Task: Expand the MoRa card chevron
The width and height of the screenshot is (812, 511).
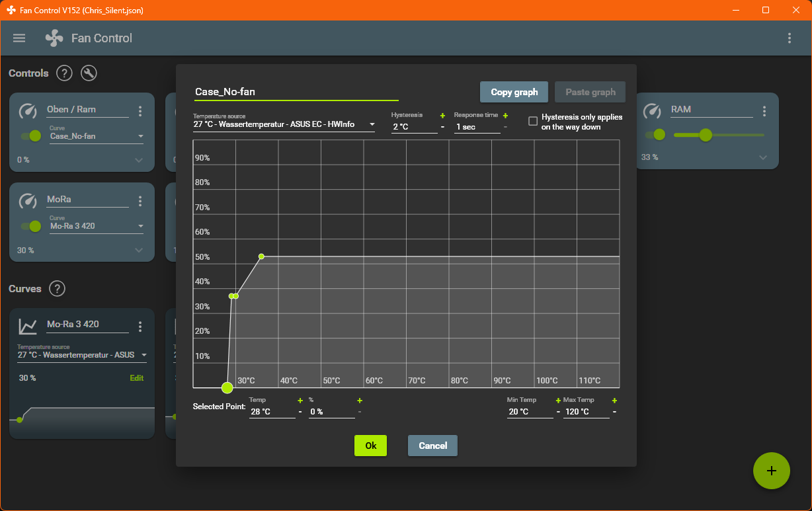Action: point(139,250)
